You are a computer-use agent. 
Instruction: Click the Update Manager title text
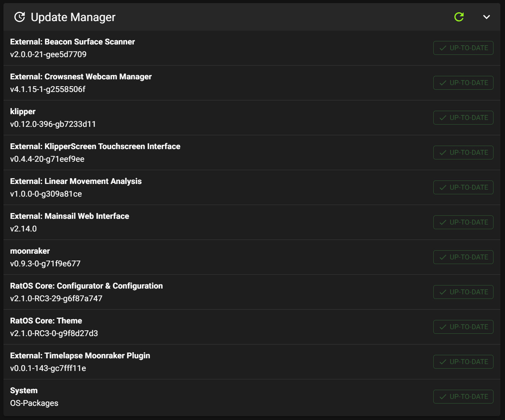tap(73, 17)
